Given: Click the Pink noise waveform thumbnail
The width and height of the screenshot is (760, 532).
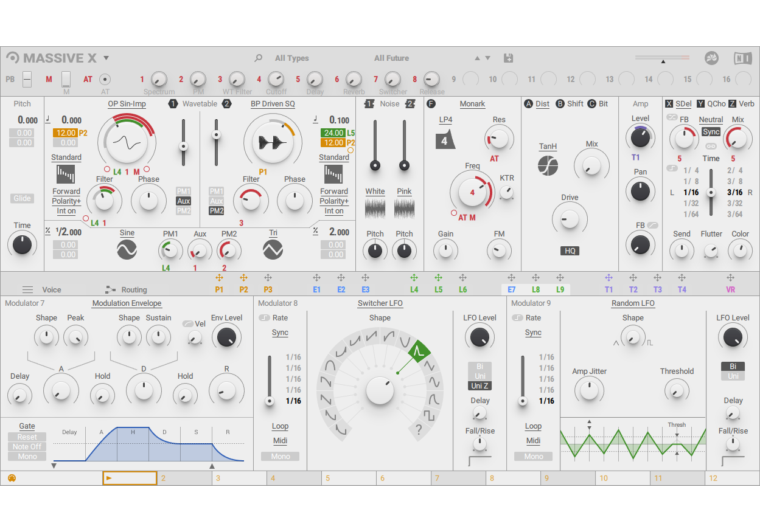Looking at the screenshot, I should click(404, 209).
